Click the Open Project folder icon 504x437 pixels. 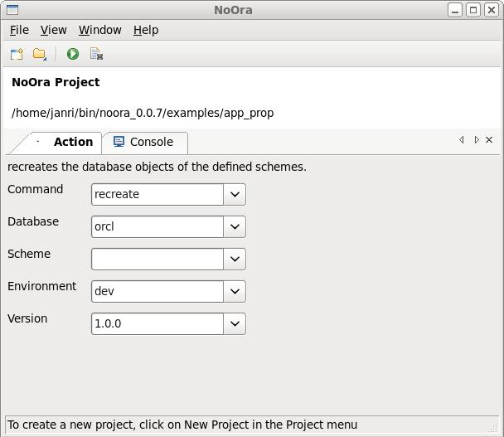pos(39,54)
